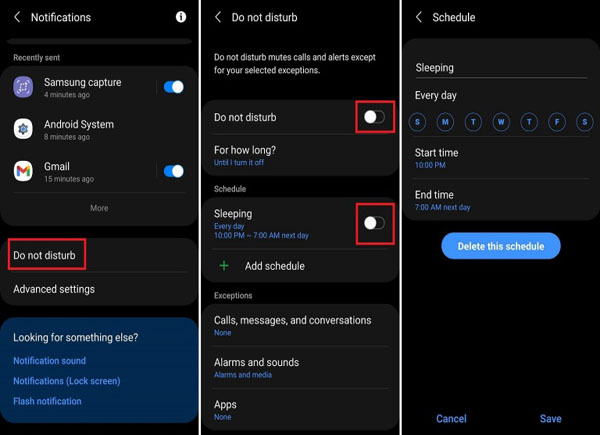
Task: Go back from Do not disturb screen
Action: tap(218, 17)
